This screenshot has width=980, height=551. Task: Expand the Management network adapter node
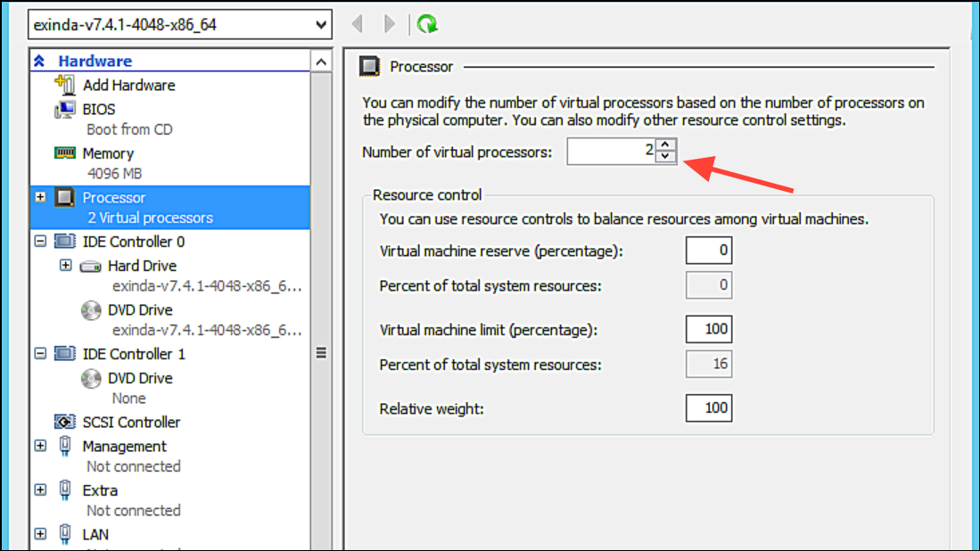[41, 446]
